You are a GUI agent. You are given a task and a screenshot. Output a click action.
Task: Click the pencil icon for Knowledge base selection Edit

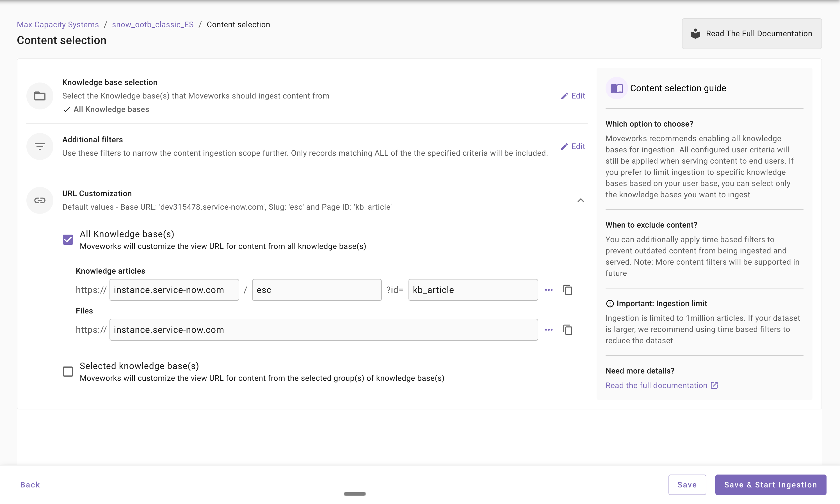[x=564, y=96]
